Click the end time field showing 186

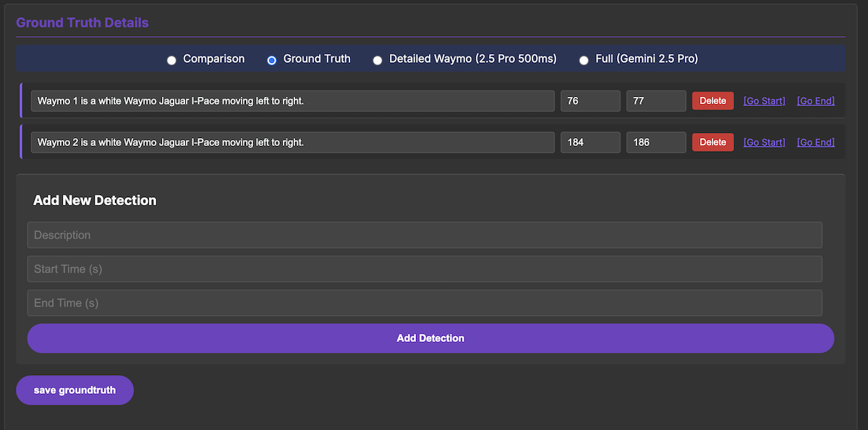(656, 142)
